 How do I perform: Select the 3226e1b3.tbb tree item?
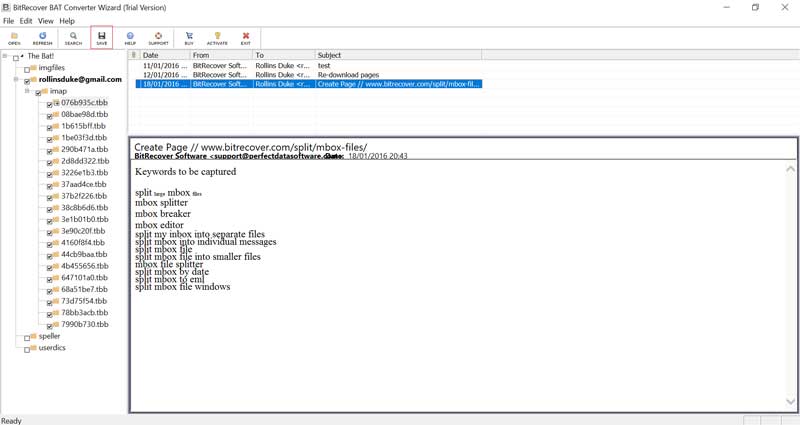click(x=85, y=173)
